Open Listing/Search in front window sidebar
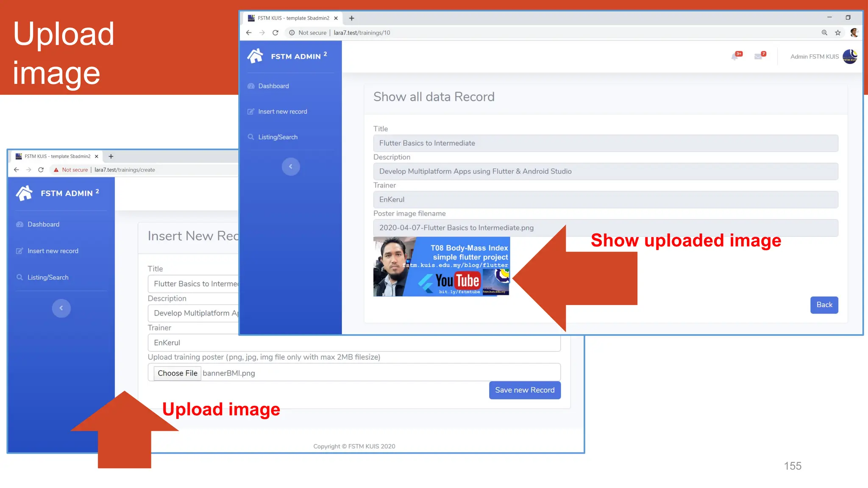Viewport: 868px width, 488px height. click(273, 137)
